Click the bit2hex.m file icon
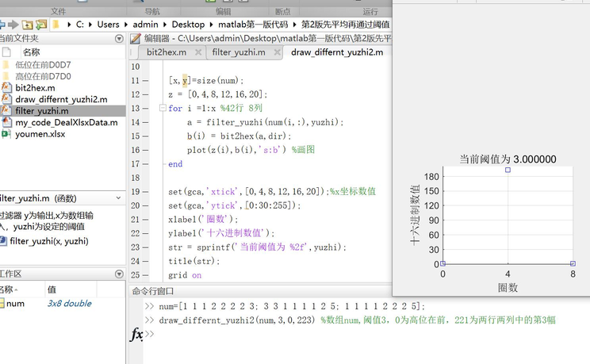 [6, 87]
